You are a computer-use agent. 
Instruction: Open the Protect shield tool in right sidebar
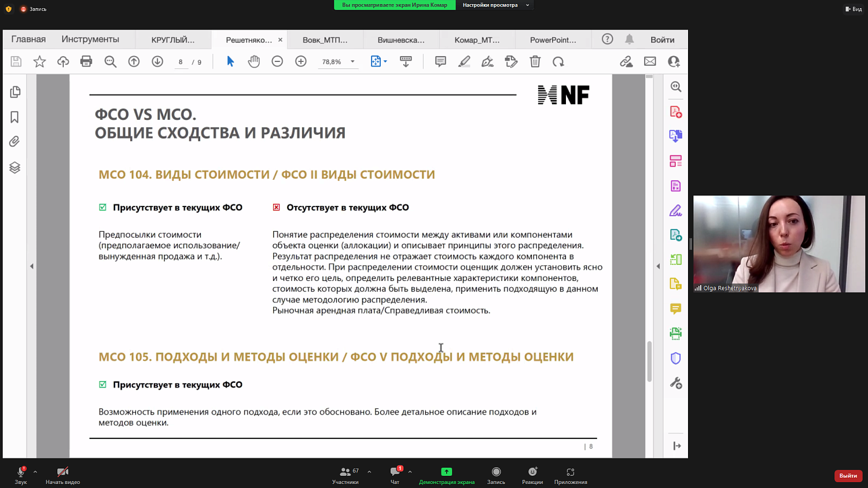[675, 358]
